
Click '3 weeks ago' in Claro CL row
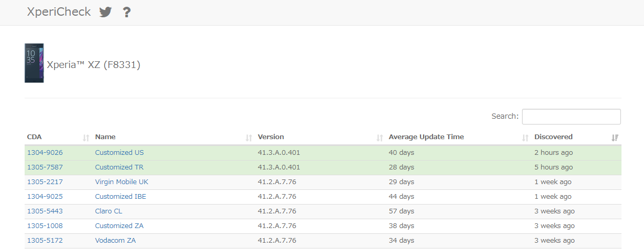[554, 211]
